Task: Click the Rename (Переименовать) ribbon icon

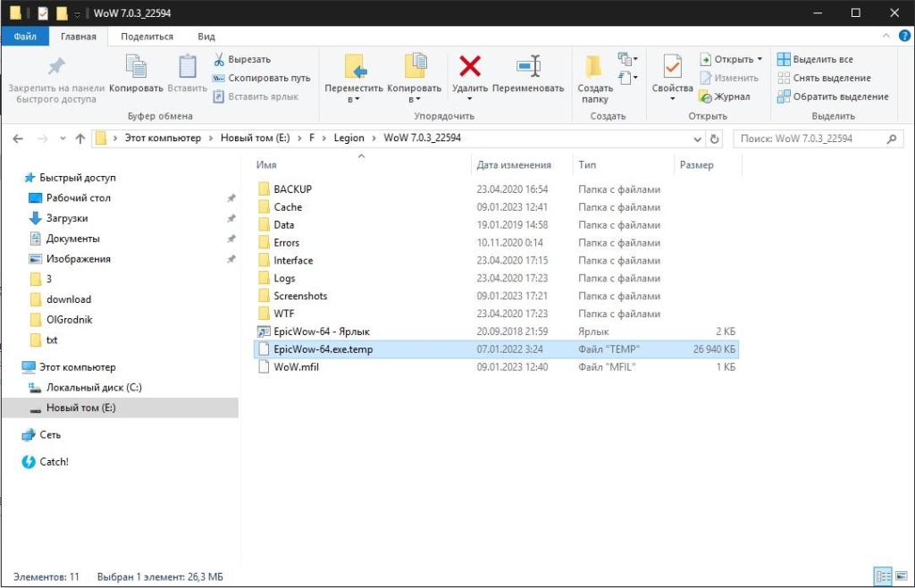Action: click(x=528, y=67)
